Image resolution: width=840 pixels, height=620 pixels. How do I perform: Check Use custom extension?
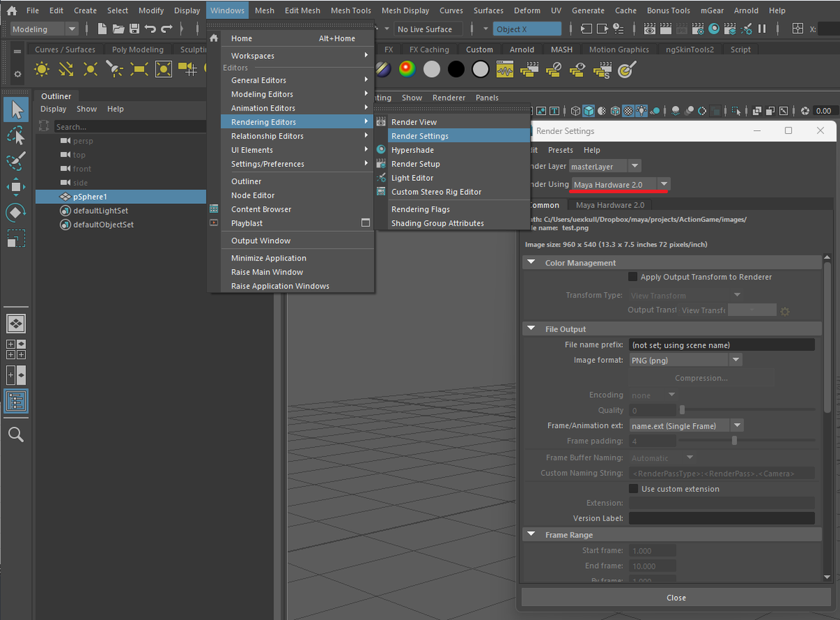pyautogui.click(x=633, y=489)
